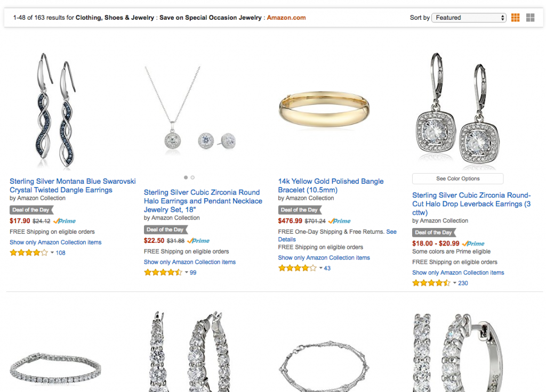The width and height of the screenshot is (546, 392).
Task: Click Deal of the Day badge on the Jewelry Set
Action: coord(165,230)
